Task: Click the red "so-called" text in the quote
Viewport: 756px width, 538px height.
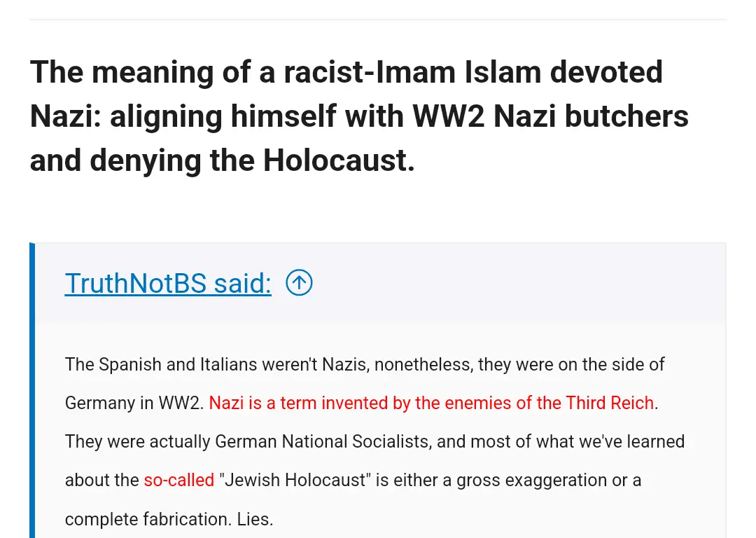Action: [x=179, y=480]
